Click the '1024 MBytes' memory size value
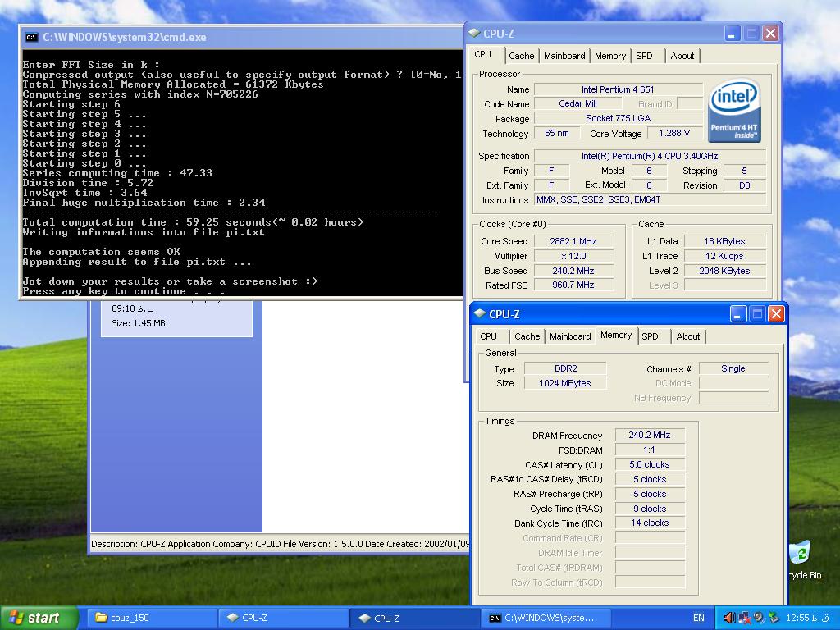This screenshot has height=630, width=840. (x=566, y=383)
